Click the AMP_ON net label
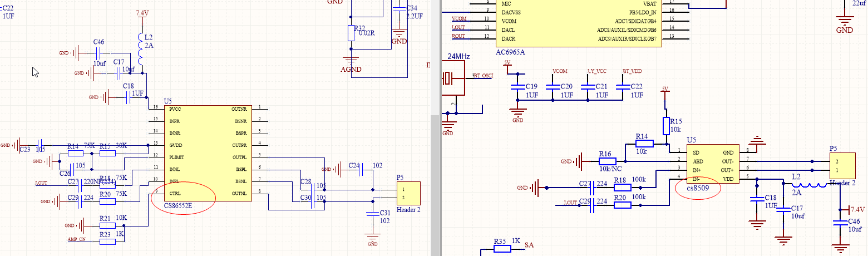Image resolution: width=868 pixels, height=256 pixels. coord(77,239)
